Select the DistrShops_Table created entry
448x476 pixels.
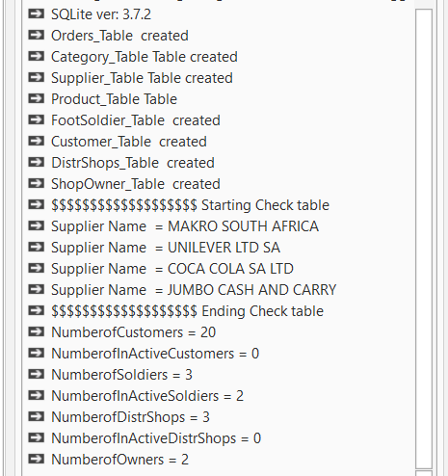pos(133,163)
